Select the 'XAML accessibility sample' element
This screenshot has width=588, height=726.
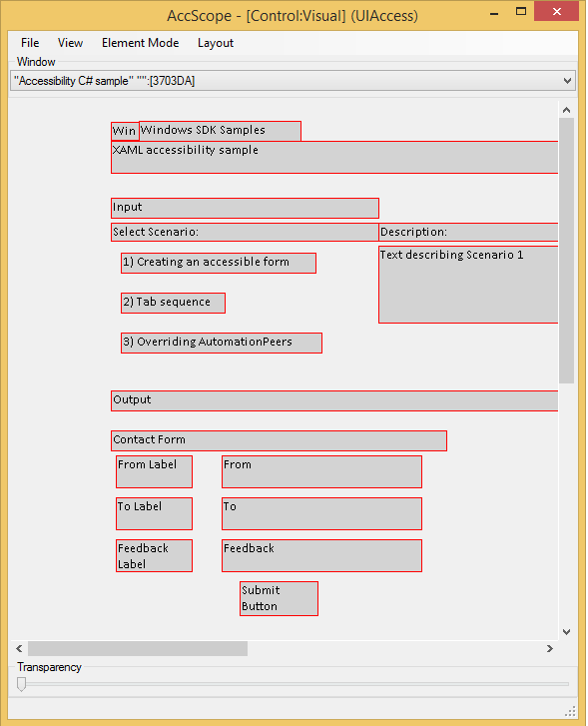pyautogui.click(x=334, y=158)
